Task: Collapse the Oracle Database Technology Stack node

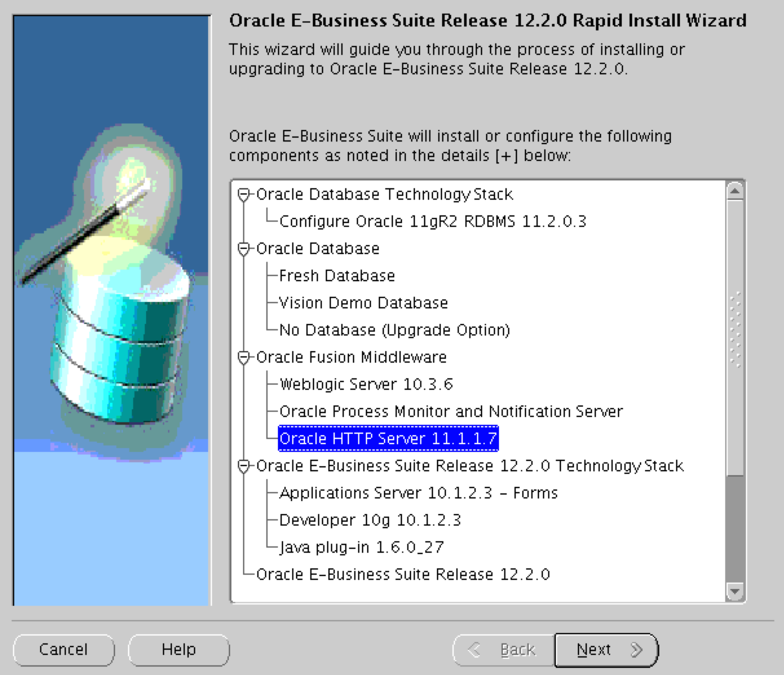Action: [244, 195]
